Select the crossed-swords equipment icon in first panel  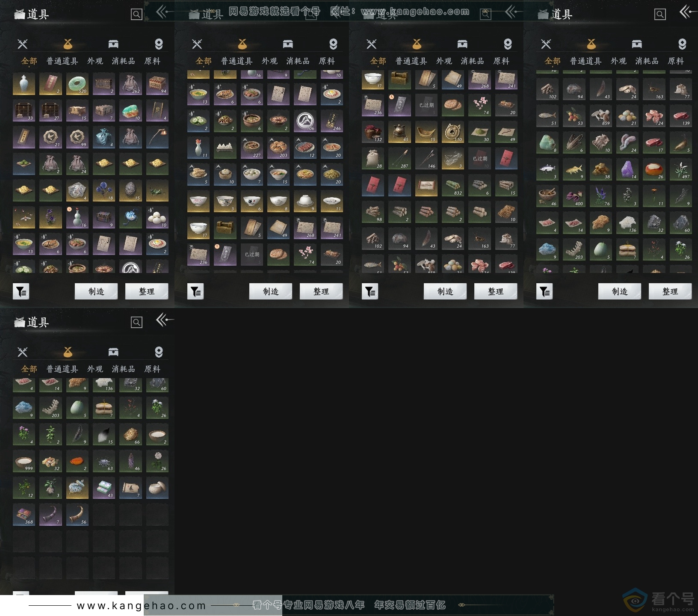pos(23,44)
